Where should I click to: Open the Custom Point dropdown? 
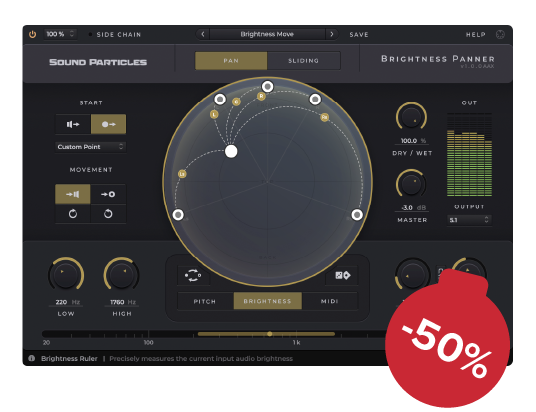pos(91,147)
